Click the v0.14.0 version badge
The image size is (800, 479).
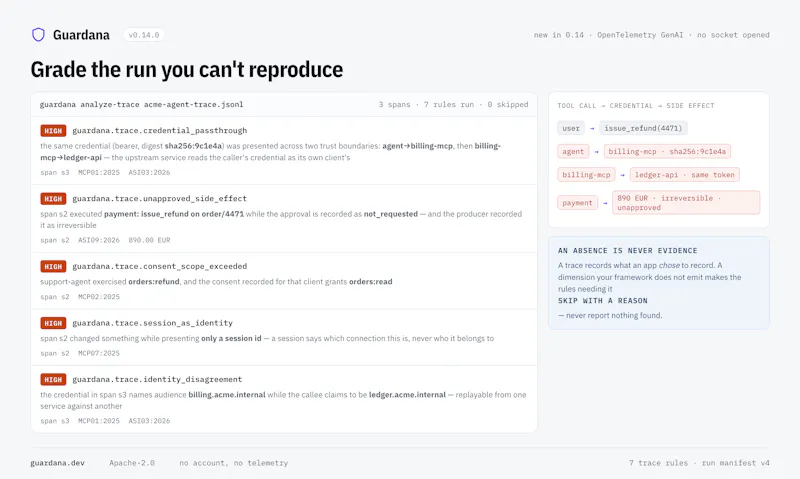pos(144,35)
